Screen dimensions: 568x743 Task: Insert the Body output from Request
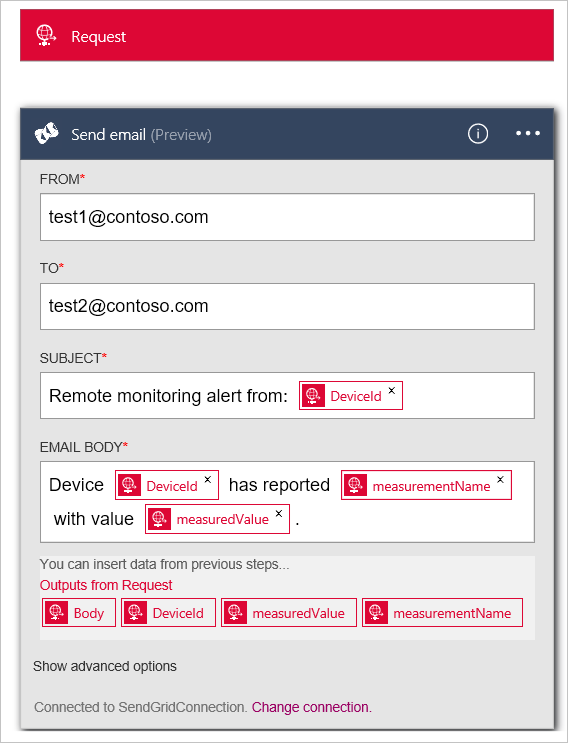[x=79, y=613]
